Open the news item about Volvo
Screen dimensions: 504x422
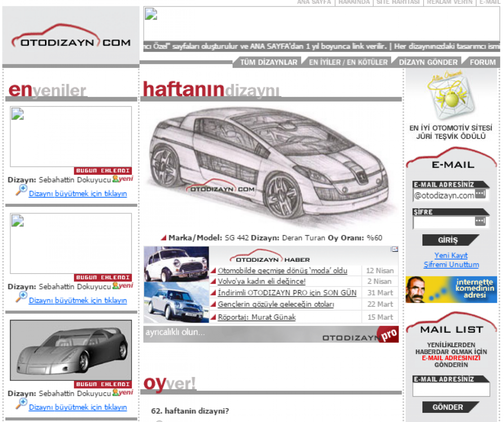click(x=261, y=281)
